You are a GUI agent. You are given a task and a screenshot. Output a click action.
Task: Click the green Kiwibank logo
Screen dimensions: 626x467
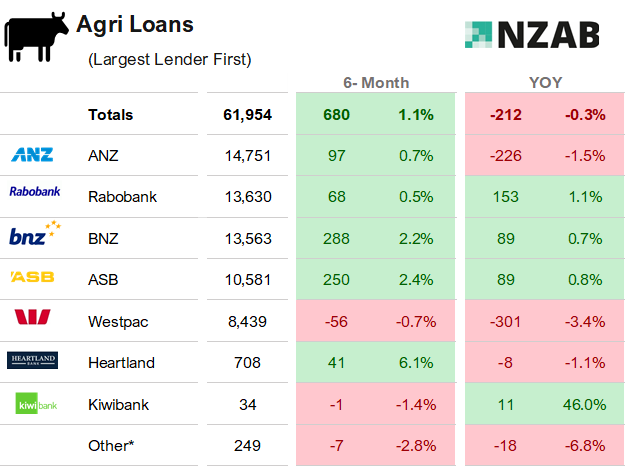click(x=33, y=404)
